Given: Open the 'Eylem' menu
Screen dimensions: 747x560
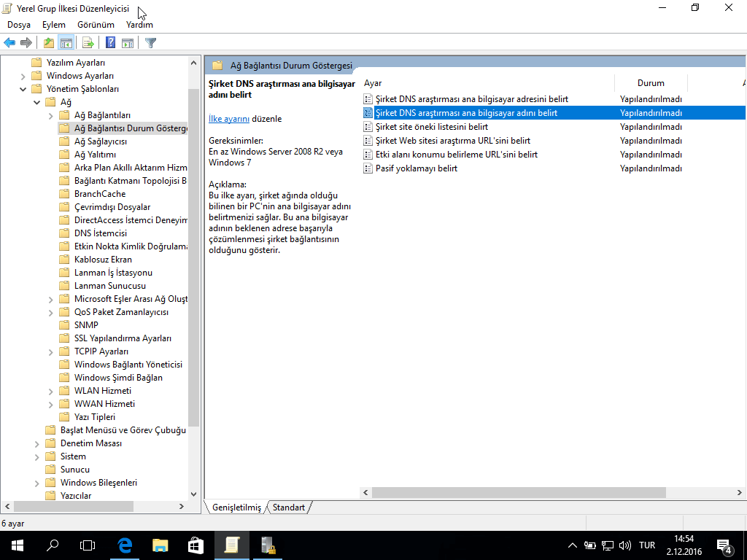Looking at the screenshot, I should pyautogui.click(x=53, y=25).
